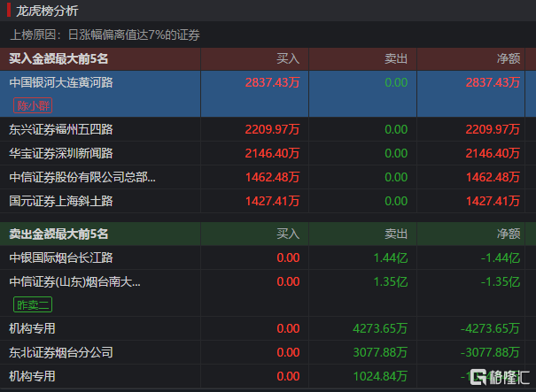
Task: Click the 龙虎榜分析 panel title
Action: click(x=47, y=11)
